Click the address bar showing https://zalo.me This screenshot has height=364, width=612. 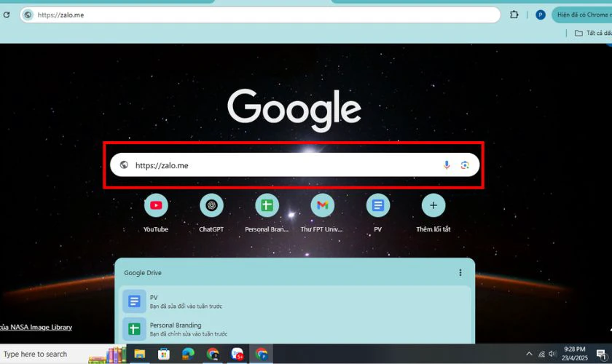pos(260,15)
